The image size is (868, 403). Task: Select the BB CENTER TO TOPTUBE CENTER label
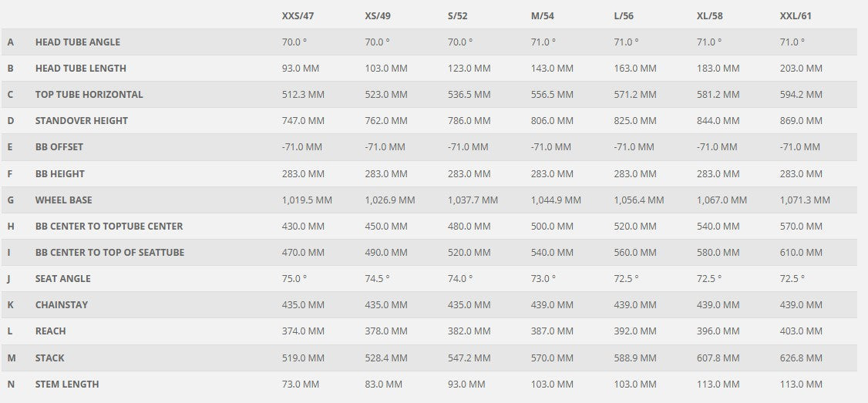pyautogui.click(x=109, y=227)
